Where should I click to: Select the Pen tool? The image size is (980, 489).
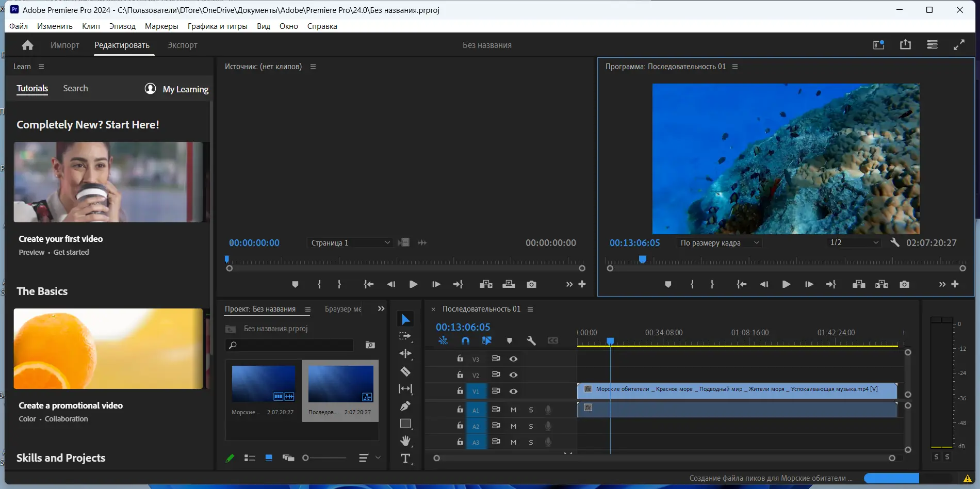[405, 406]
